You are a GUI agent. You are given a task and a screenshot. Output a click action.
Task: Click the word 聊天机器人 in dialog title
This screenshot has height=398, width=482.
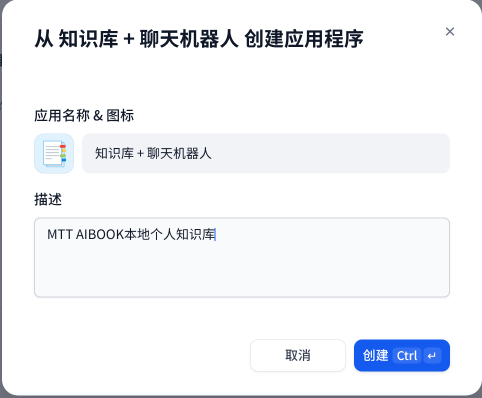189,39
